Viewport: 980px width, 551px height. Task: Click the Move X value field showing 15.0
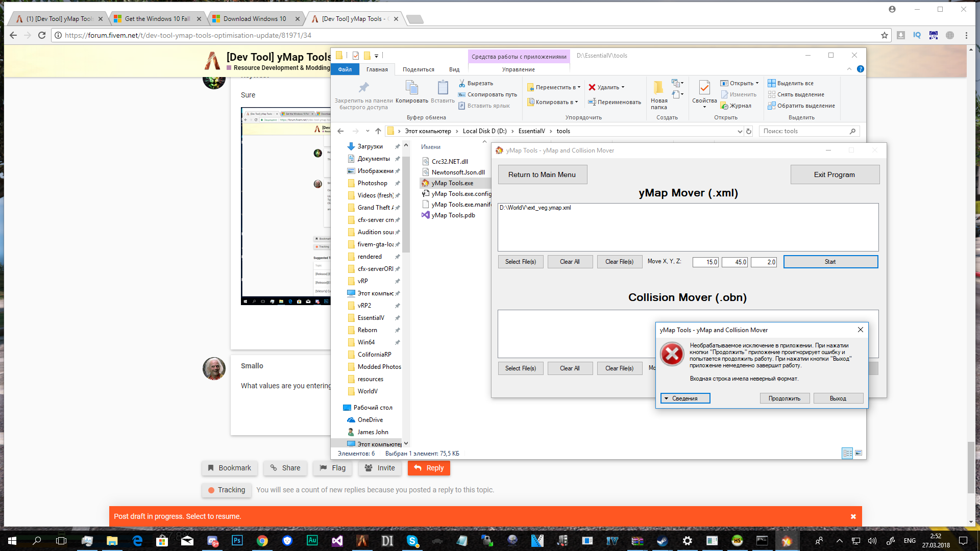pos(705,262)
